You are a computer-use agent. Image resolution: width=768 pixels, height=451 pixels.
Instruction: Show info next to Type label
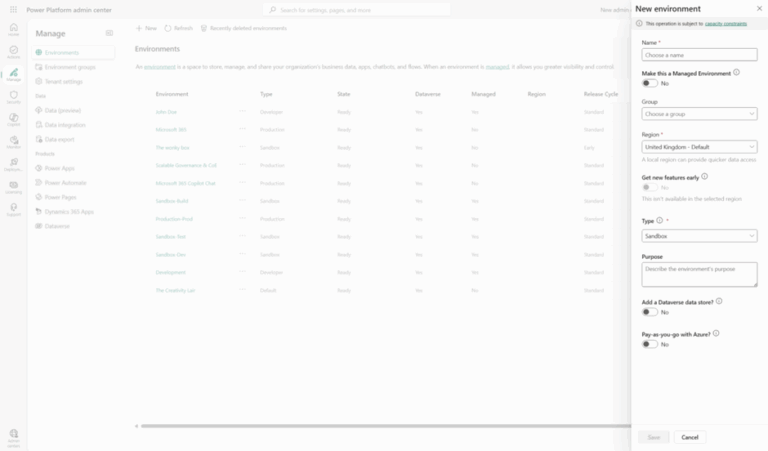(659, 220)
